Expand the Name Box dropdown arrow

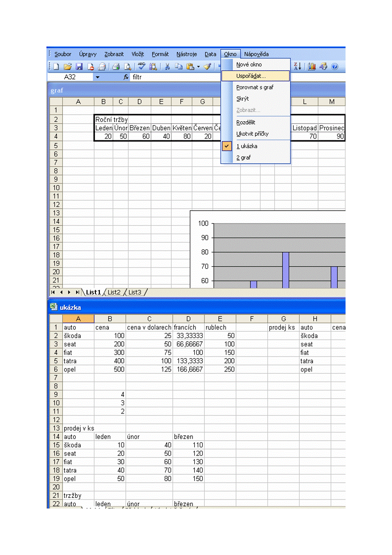click(x=97, y=77)
